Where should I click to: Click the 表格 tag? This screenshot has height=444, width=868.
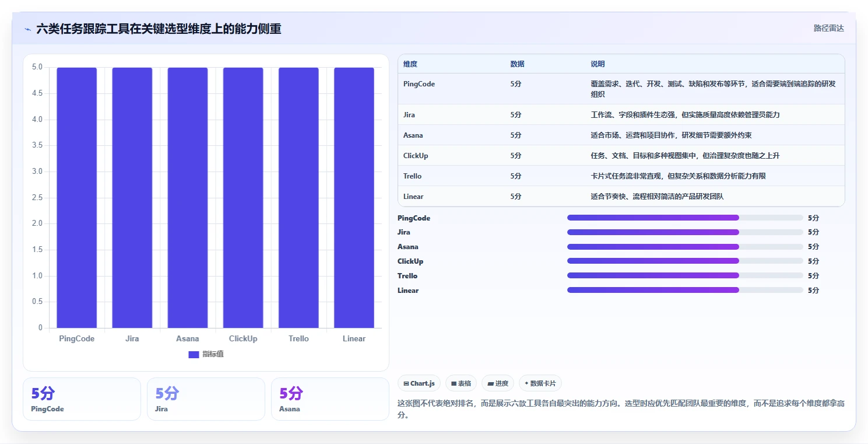coord(461,383)
